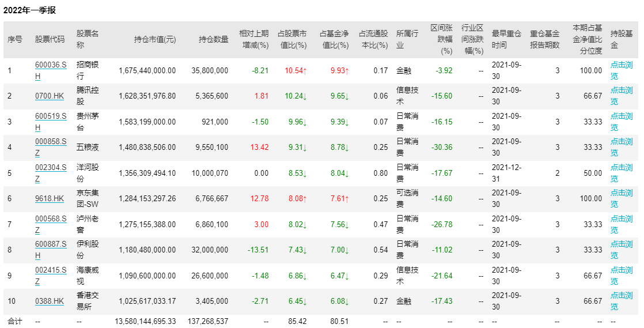Open stock code link 0388.HK
644x328 pixels.
(x=50, y=301)
